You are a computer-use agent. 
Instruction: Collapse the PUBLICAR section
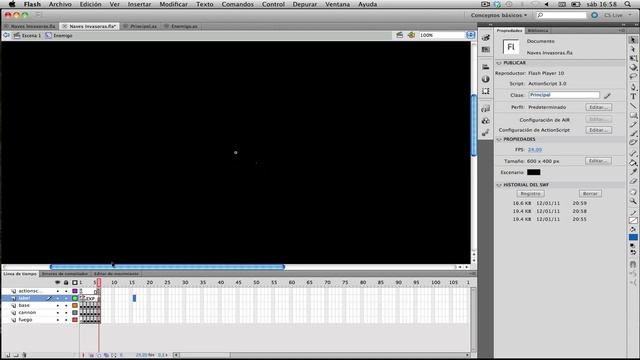(499, 63)
